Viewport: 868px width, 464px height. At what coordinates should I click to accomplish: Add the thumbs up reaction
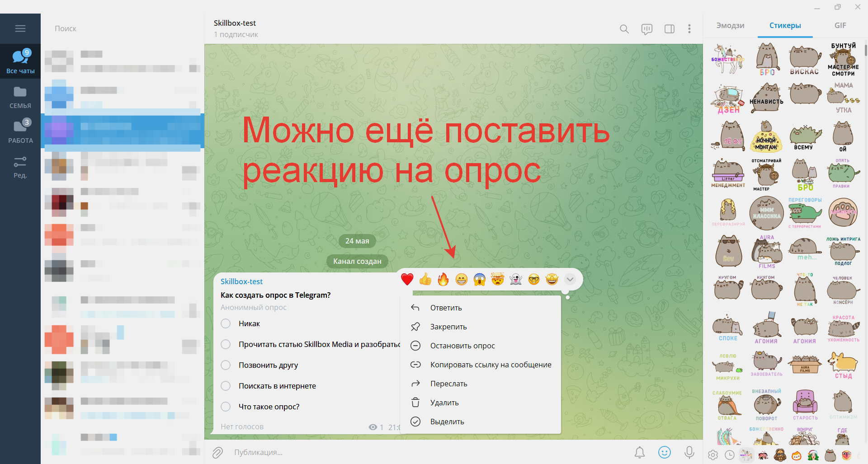pos(425,279)
